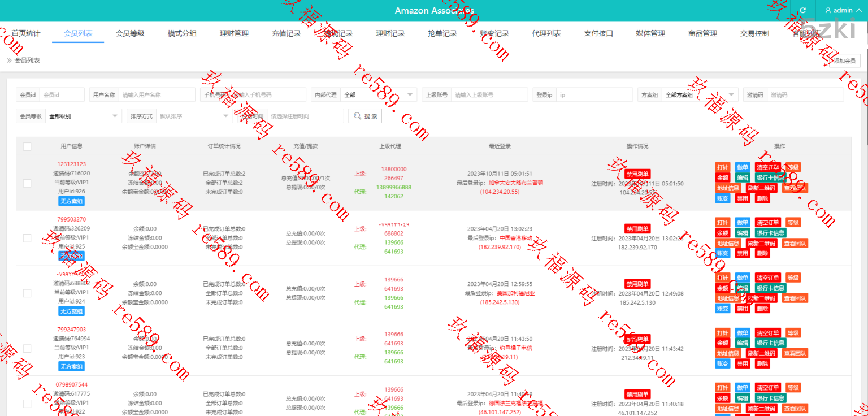Click 刷新二维码 for user 123123123
868x416 pixels.
tap(762, 188)
